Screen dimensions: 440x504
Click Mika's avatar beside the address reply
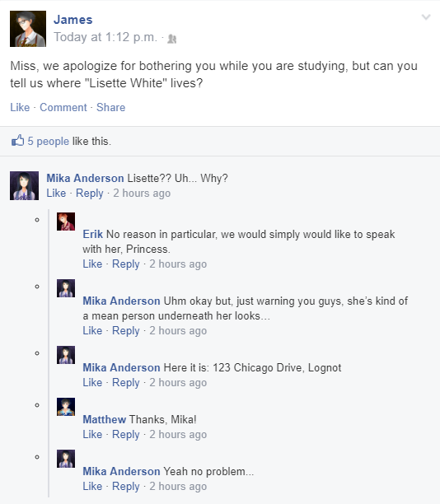tap(66, 355)
